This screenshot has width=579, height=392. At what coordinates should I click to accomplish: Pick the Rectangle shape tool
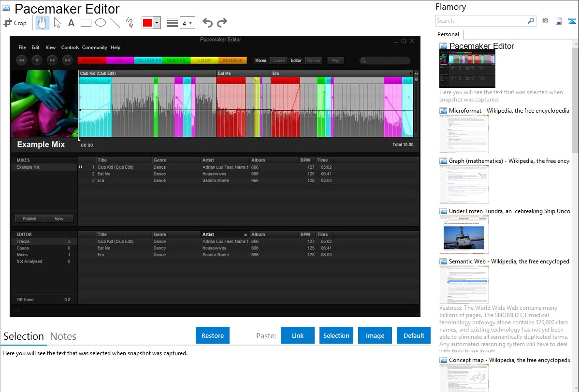pos(86,23)
